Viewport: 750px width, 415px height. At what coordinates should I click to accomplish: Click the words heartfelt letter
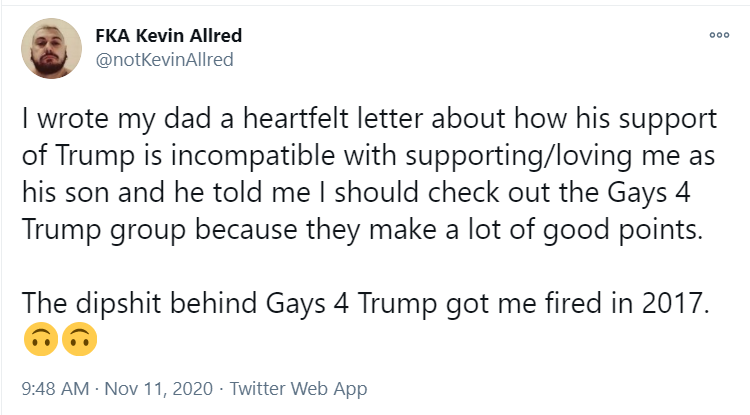(x=333, y=119)
